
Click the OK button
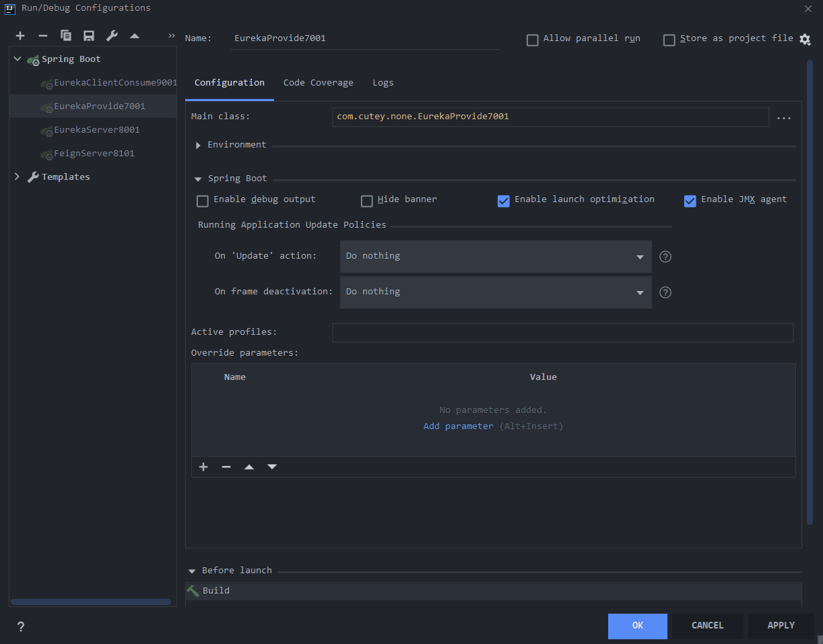pos(638,626)
